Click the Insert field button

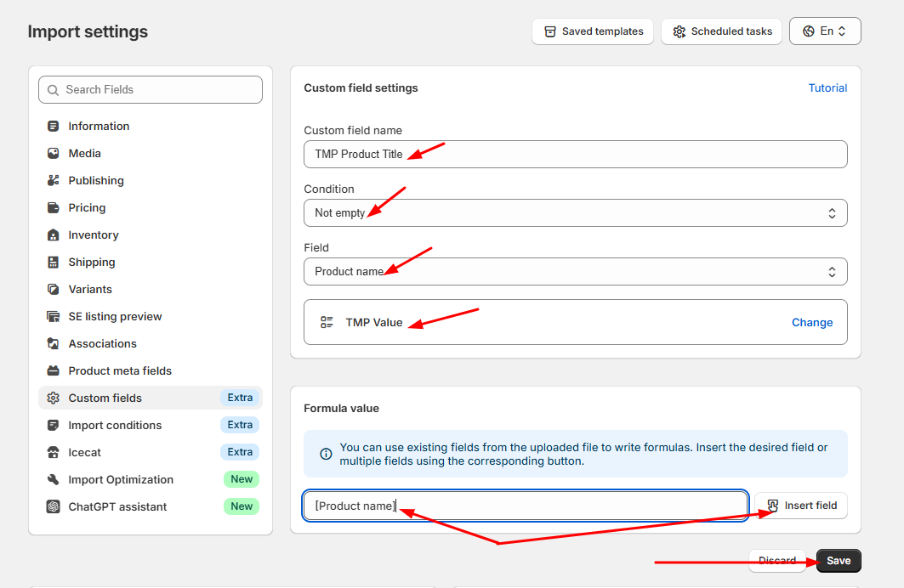point(801,506)
